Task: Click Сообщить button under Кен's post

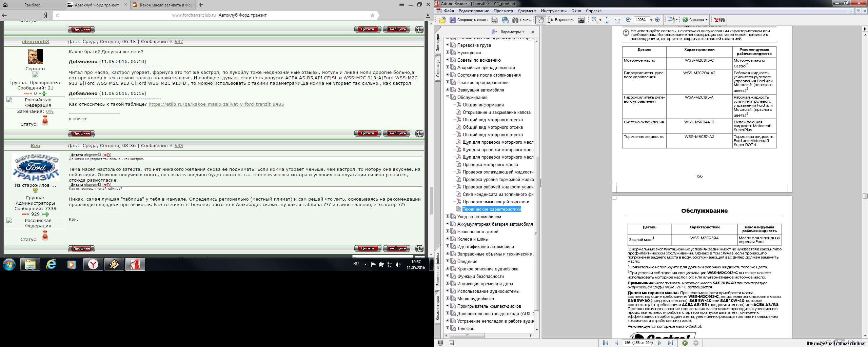Action: (397, 248)
